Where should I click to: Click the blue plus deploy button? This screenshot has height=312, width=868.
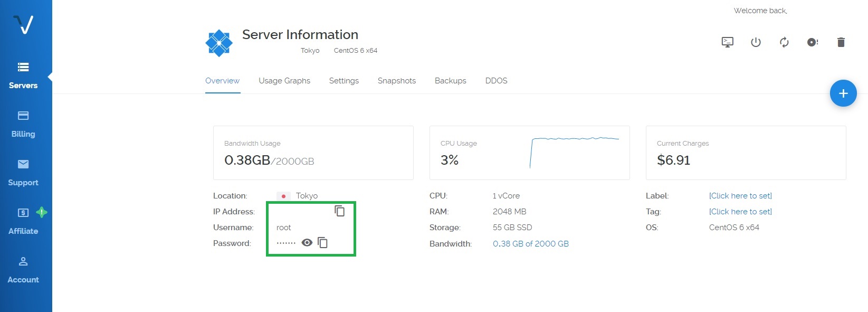click(x=843, y=93)
